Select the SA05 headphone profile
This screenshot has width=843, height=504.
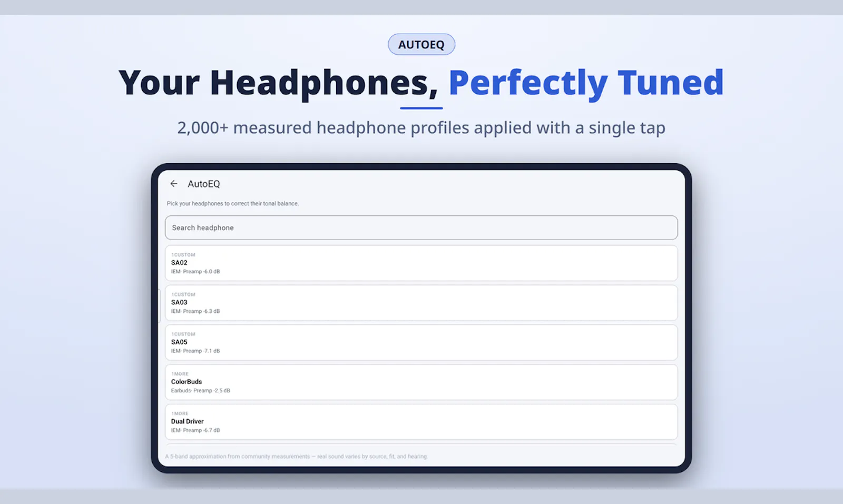pos(421,342)
